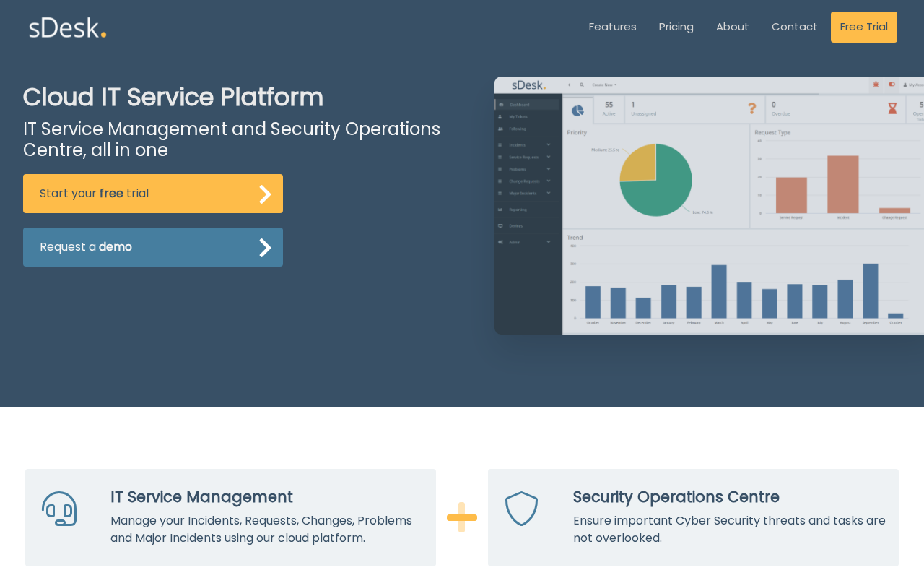This screenshot has width=924, height=578.
Task: Click the shield icon for Security Operations Centre
Action: [521, 509]
